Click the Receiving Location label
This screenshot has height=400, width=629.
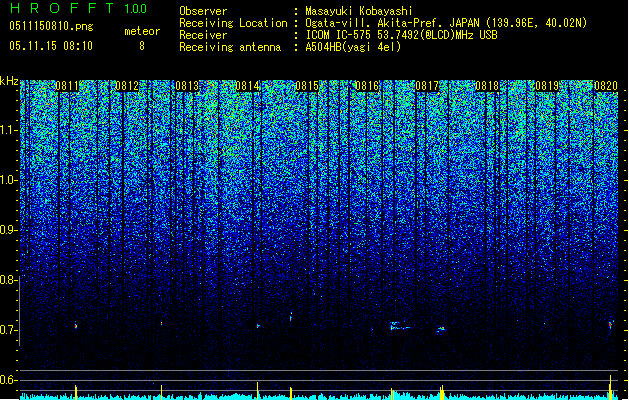(x=233, y=23)
